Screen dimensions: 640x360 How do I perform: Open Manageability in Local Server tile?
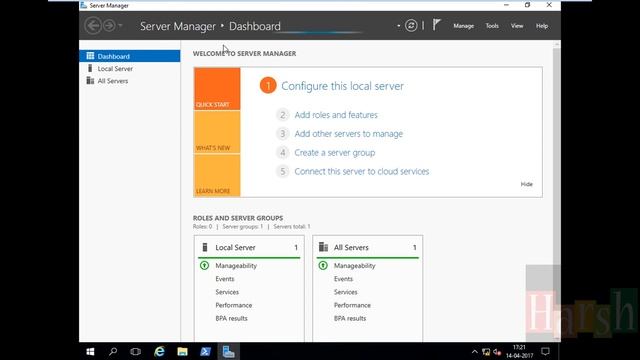coord(236,266)
